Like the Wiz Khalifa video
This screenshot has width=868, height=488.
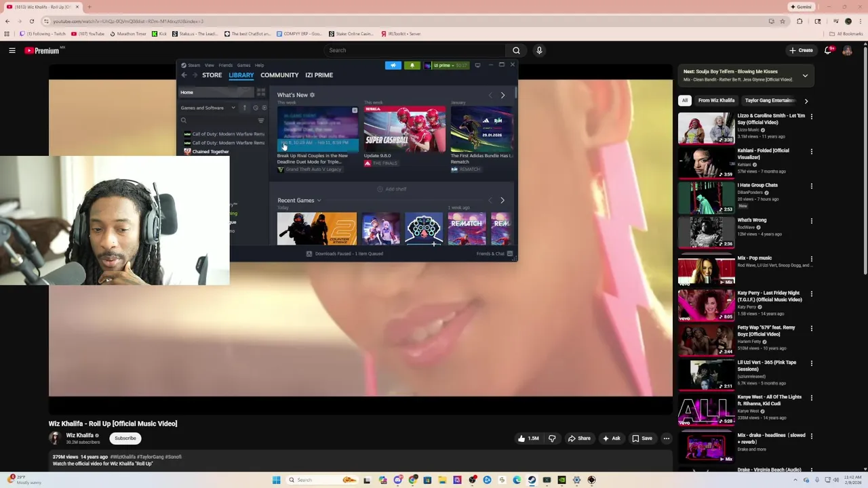tap(528, 439)
